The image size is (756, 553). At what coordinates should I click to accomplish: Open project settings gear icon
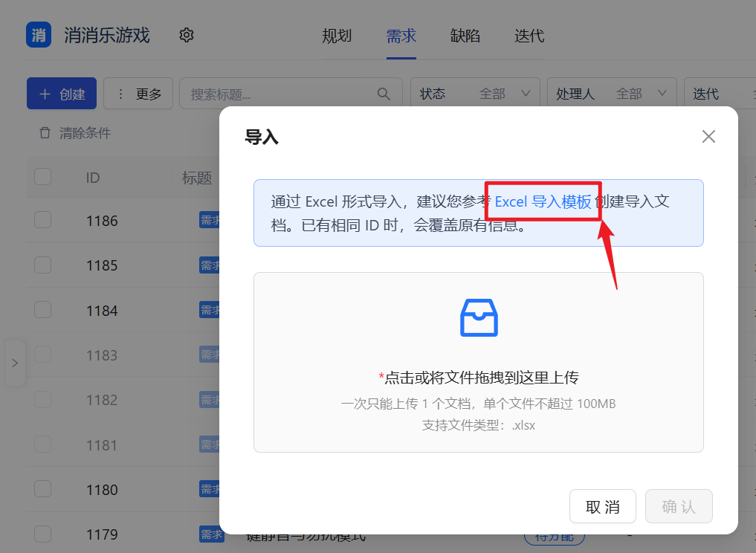[187, 35]
